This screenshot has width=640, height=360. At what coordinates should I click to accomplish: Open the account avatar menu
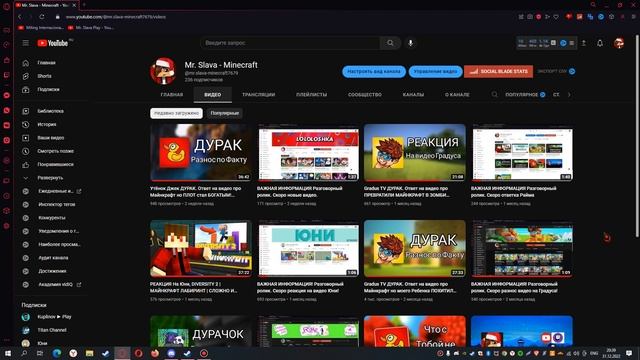pyautogui.click(x=619, y=43)
